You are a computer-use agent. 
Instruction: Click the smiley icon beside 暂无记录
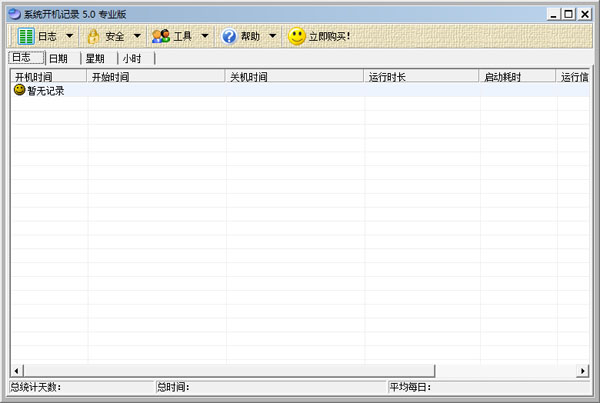[19, 90]
